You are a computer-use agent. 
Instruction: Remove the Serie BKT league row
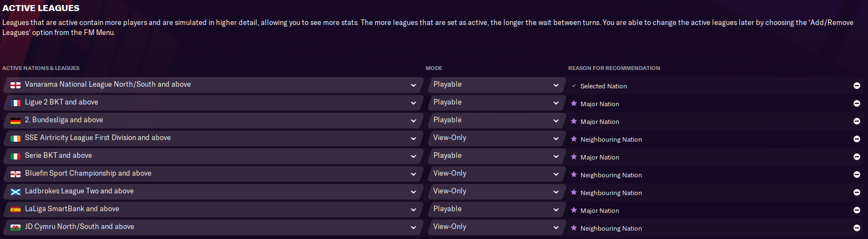click(857, 157)
